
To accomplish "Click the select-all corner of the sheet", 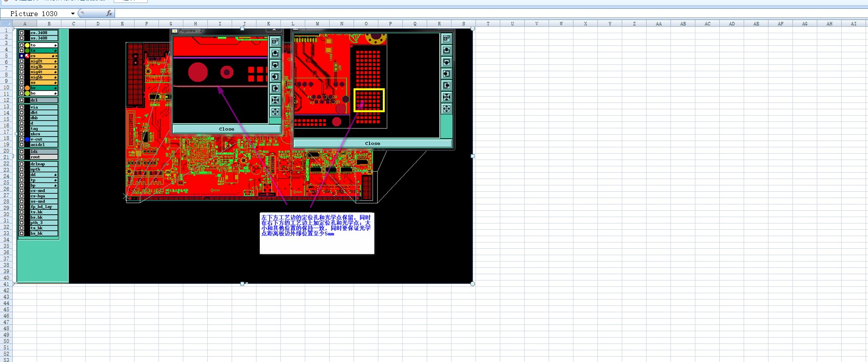I will 6,23.
